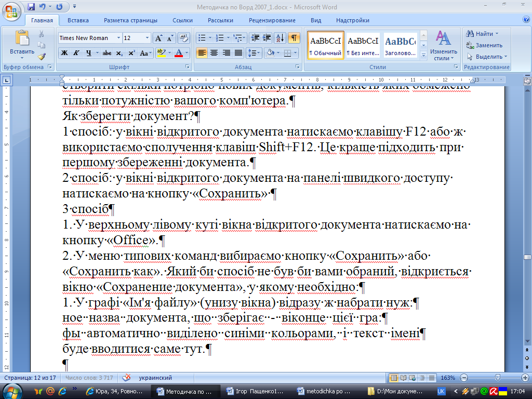Click zoom slider handle
This screenshot has width=532, height=399.
pyautogui.click(x=498, y=378)
